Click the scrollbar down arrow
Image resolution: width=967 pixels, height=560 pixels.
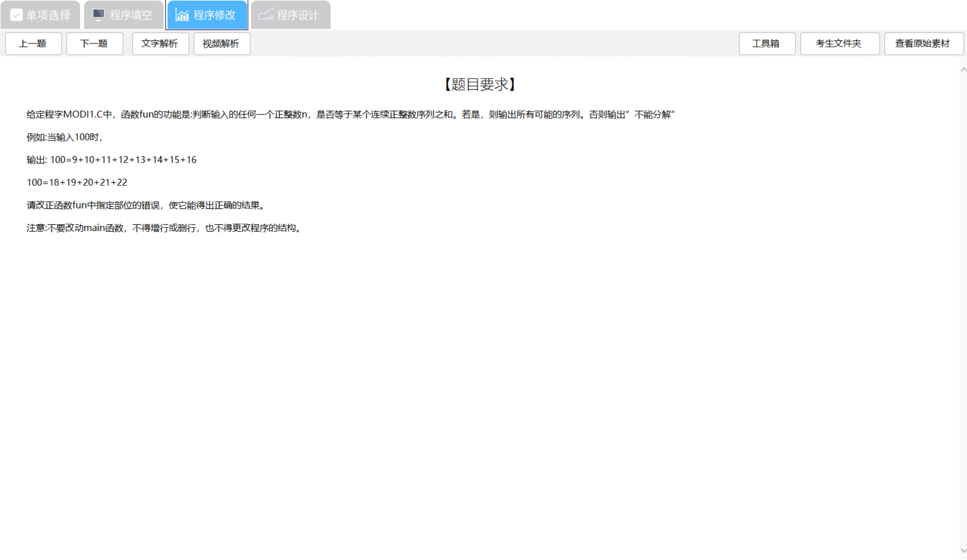pos(963,550)
